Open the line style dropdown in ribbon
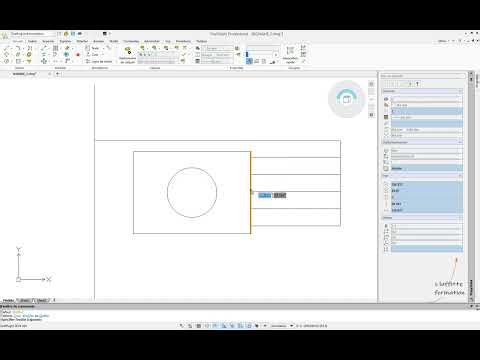This screenshot has height=360, width=480. coord(217,55)
